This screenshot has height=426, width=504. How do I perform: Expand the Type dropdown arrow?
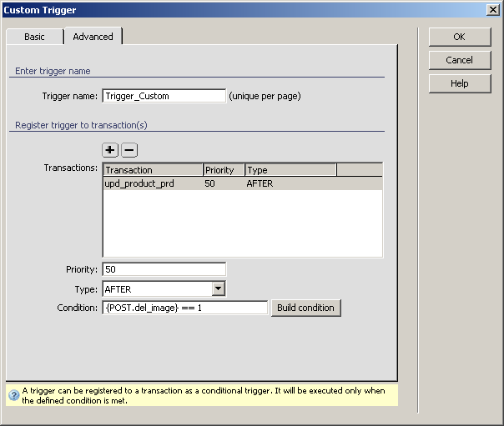click(x=218, y=289)
